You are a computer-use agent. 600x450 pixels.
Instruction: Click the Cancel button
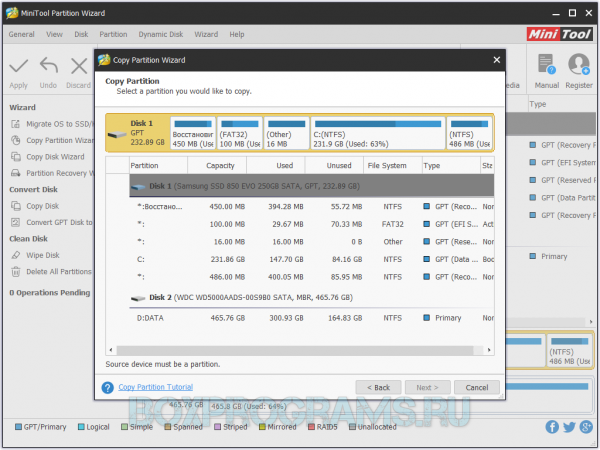(477, 388)
